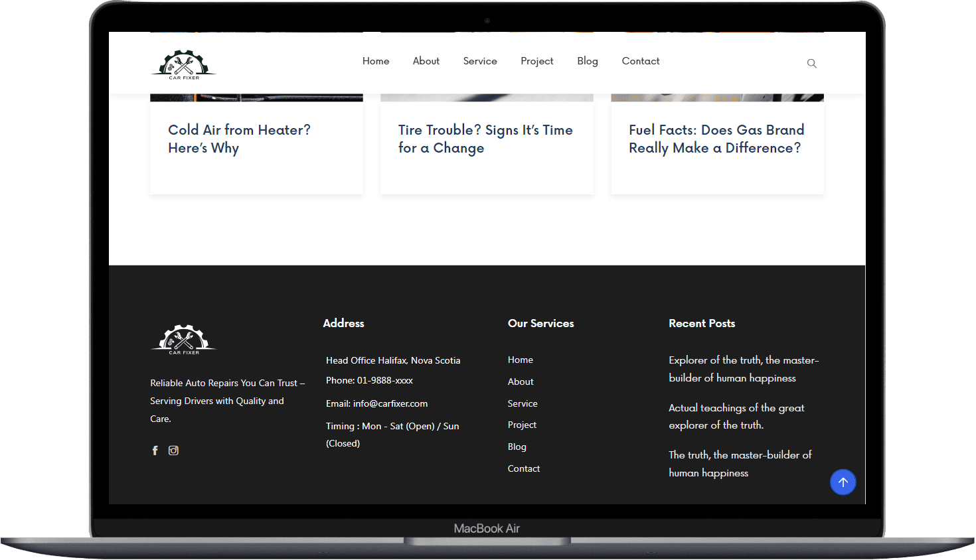Click About under Our Services footer
Image resolution: width=976 pixels, height=560 pixels.
521,382
